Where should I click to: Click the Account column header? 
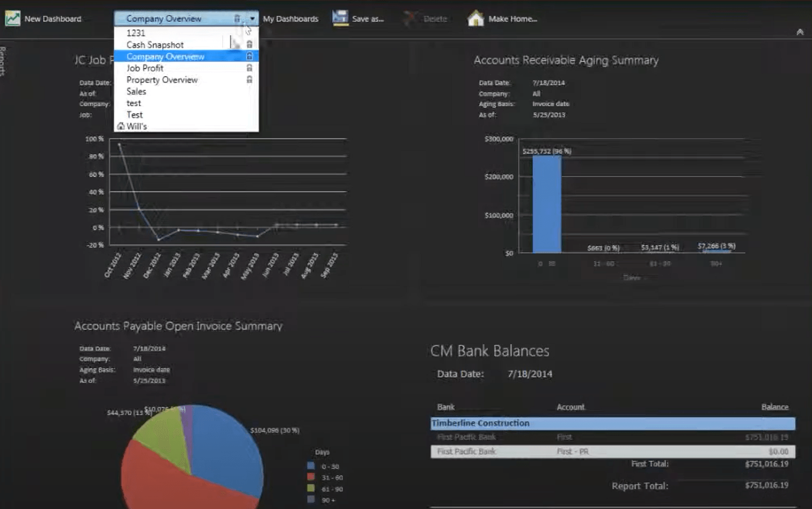tap(570, 407)
